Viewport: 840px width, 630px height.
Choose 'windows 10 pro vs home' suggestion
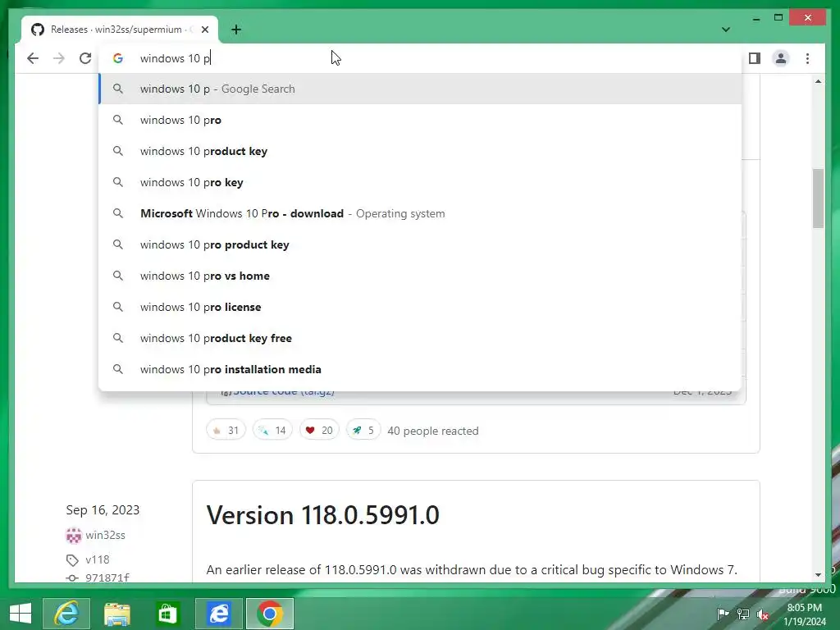click(420, 276)
